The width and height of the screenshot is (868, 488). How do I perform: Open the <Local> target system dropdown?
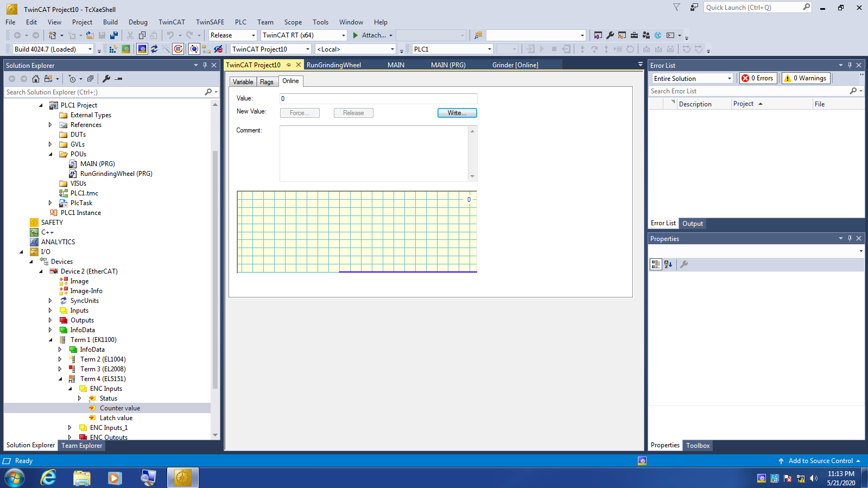pyautogui.click(x=392, y=49)
